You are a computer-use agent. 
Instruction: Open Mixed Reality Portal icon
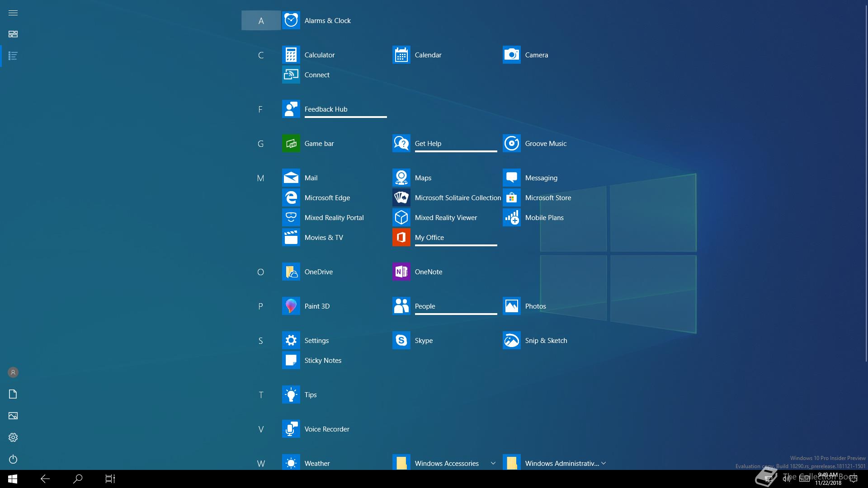point(291,218)
